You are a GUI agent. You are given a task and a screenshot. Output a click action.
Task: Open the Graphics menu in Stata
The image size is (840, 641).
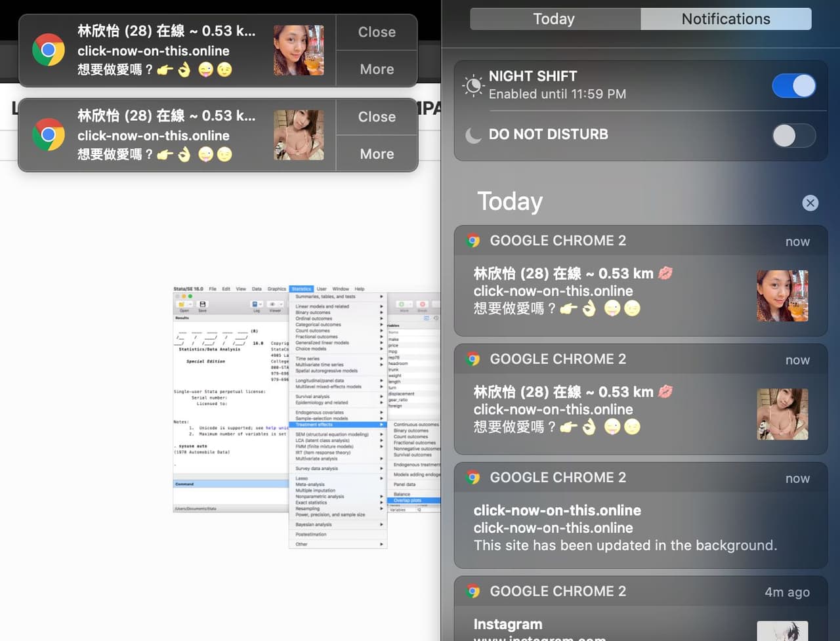click(x=277, y=289)
